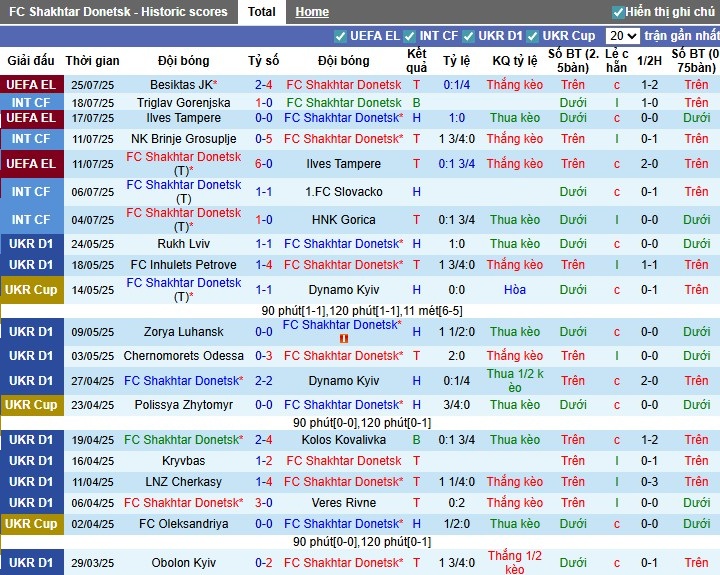Select date 23/04/25 cell

pos(92,405)
